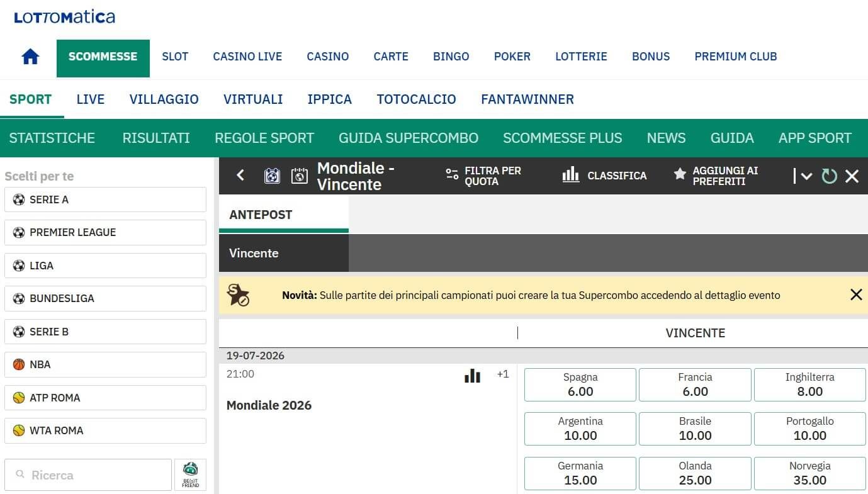Close the Mondiale - Vincente panel

tap(852, 176)
